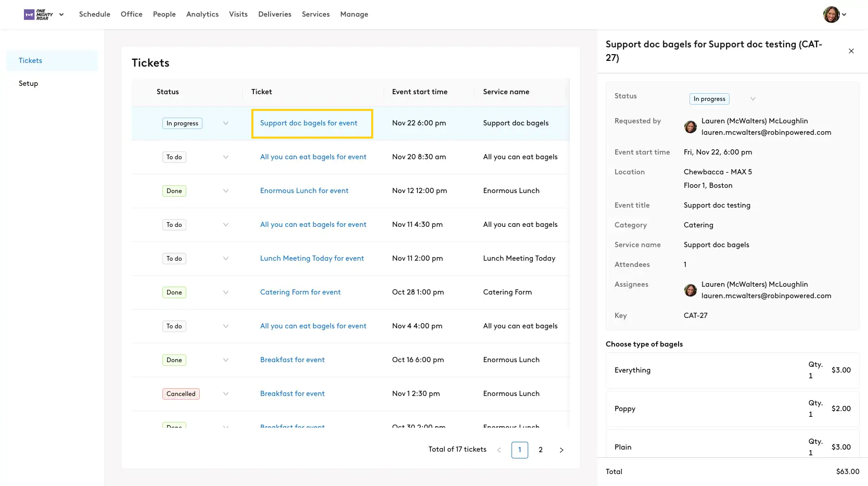This screenshot has height=486, width=868.
Task: Open the Deliveries menu item
Action: (274, 15)
